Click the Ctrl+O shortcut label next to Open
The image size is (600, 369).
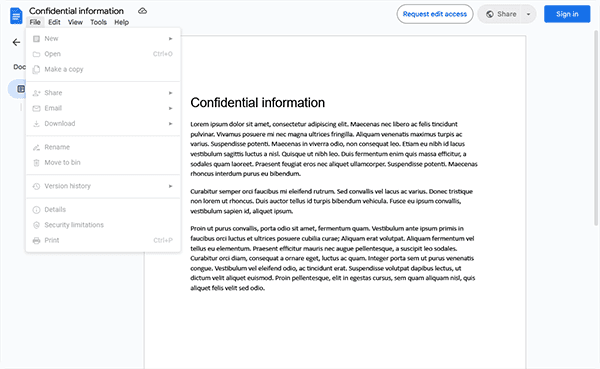tap(163, 54)
